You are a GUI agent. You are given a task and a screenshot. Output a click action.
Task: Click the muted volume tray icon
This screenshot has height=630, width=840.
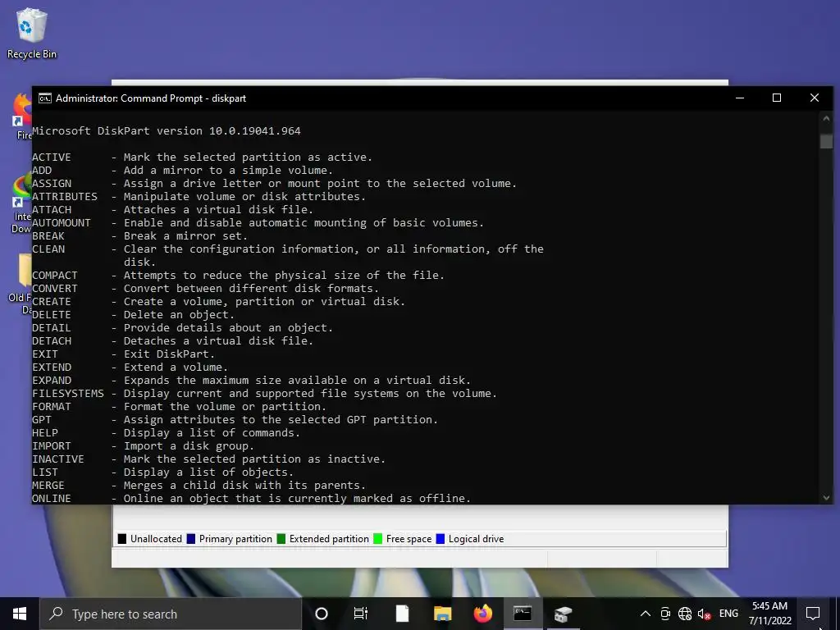point(704,614)
